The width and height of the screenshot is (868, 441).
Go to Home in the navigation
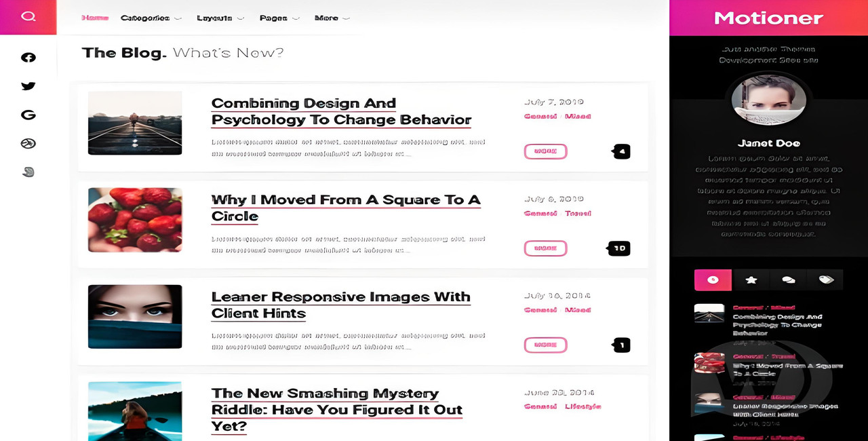[95, 18]
